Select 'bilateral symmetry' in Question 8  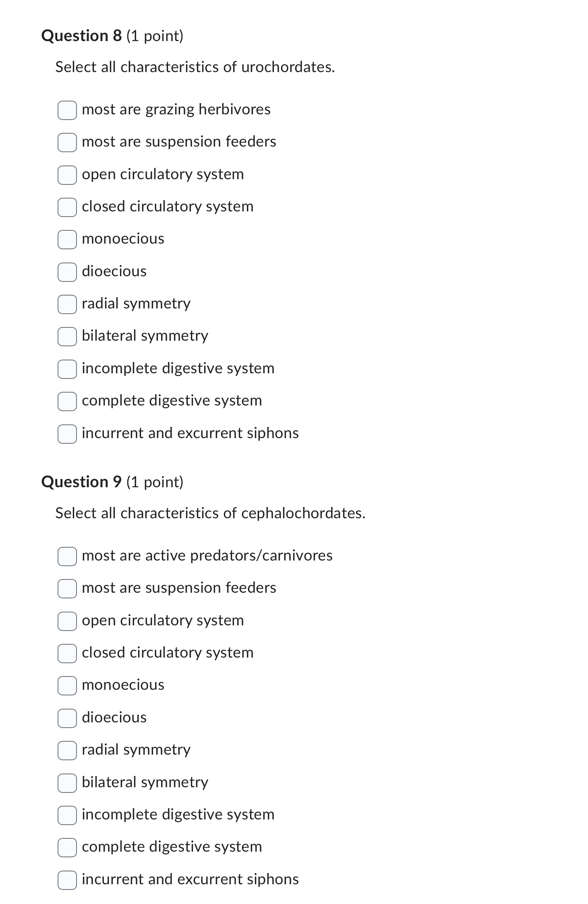(67, 337)
